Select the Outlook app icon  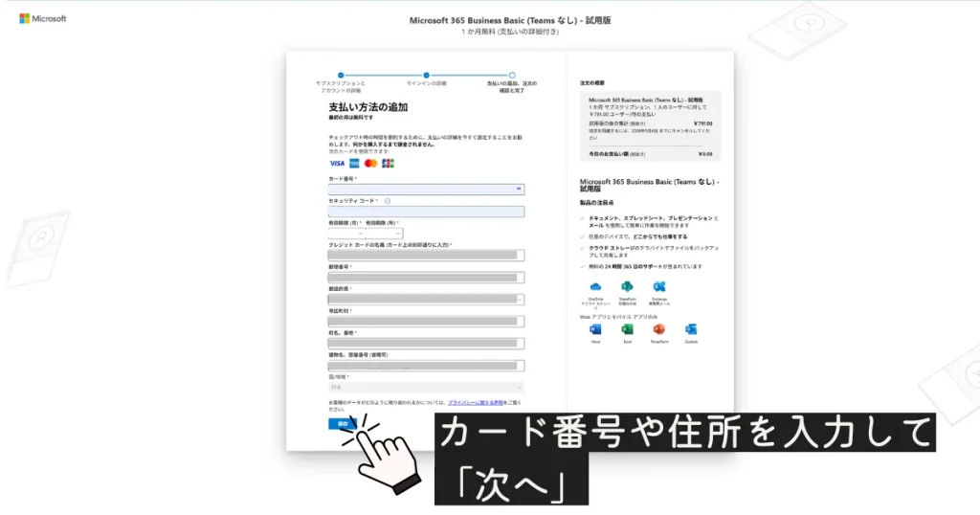point(691,329)
